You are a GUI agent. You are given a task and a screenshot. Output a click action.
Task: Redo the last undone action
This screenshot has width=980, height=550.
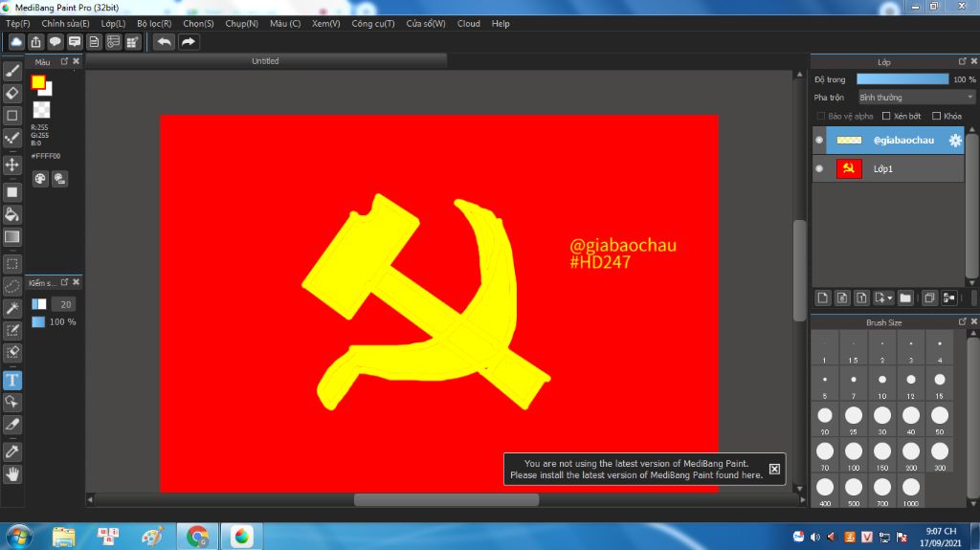point(189,42)
